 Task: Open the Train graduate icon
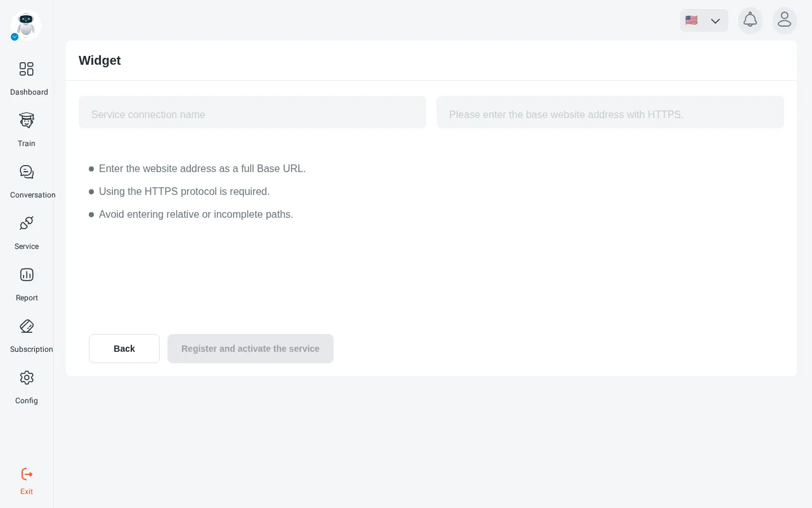[27, 121]
